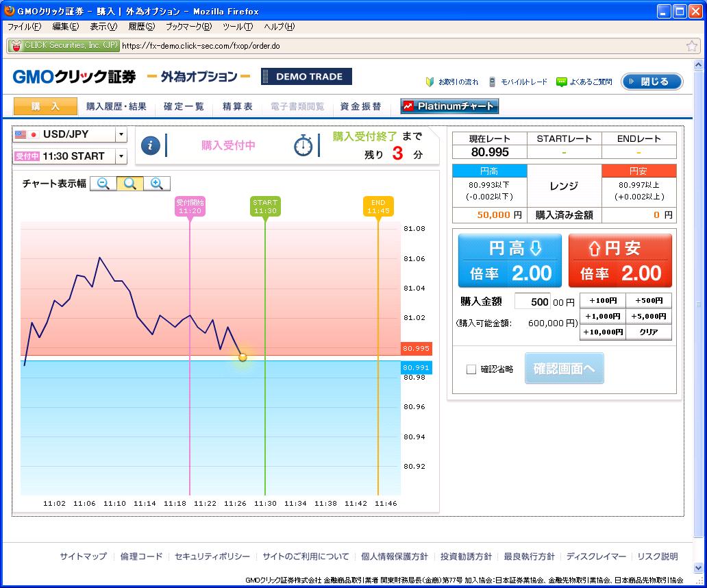The width and height of the screenshot is (707, 588).
Task: Click the サイトマップ footer link
Action: (x=84, y=556)
